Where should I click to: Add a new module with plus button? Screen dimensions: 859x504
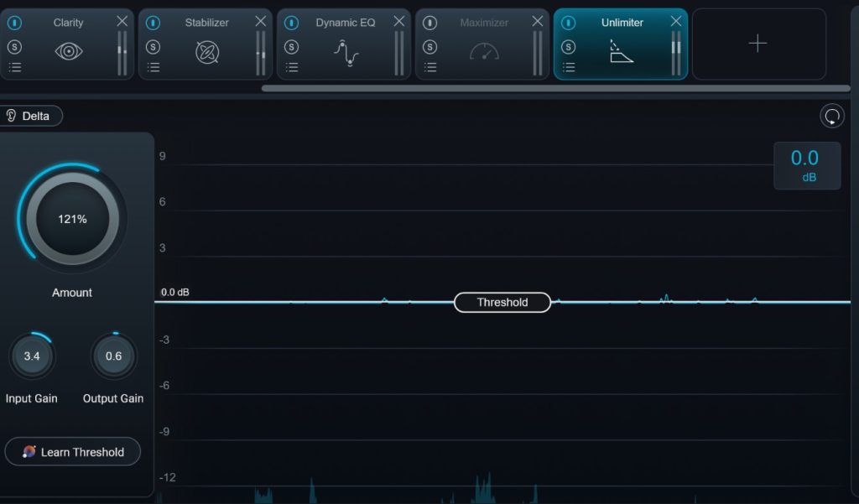(757, 44)
